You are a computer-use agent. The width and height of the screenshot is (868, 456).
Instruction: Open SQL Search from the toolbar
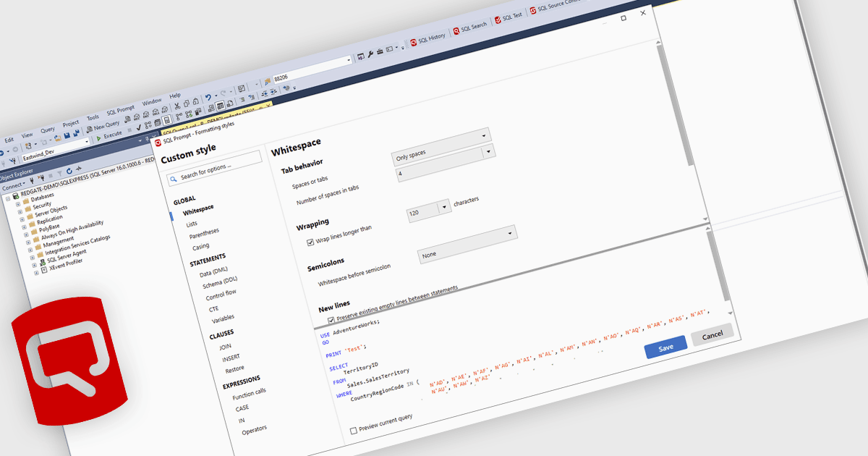click(x=470, y=29)
